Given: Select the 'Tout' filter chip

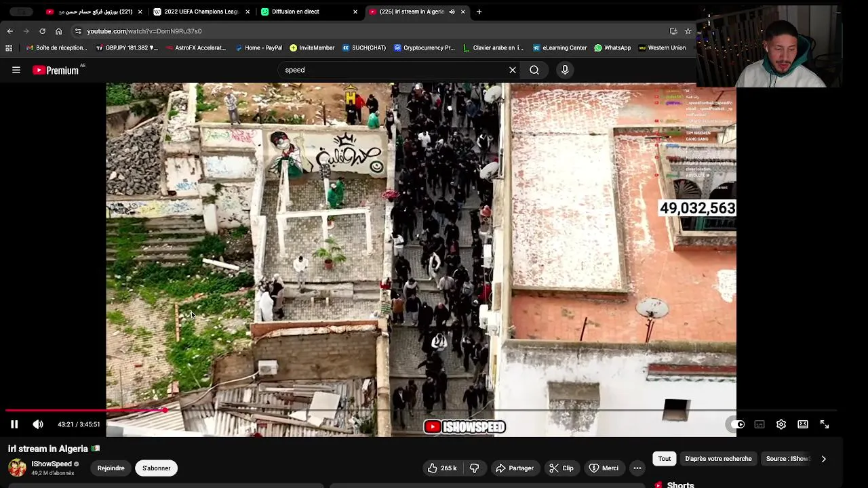Looking at the screenshot, I should point(665,459).
